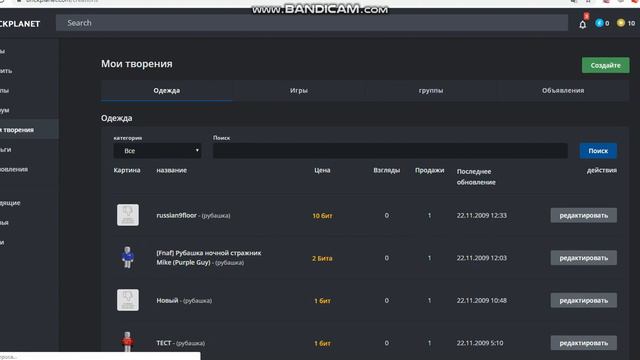Edit the ТЕСТ shirt
This screenshot has height=360, width=640.
coord(583,343)
